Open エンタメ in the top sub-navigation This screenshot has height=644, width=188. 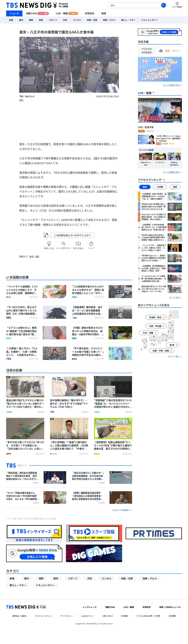[77, 20]
